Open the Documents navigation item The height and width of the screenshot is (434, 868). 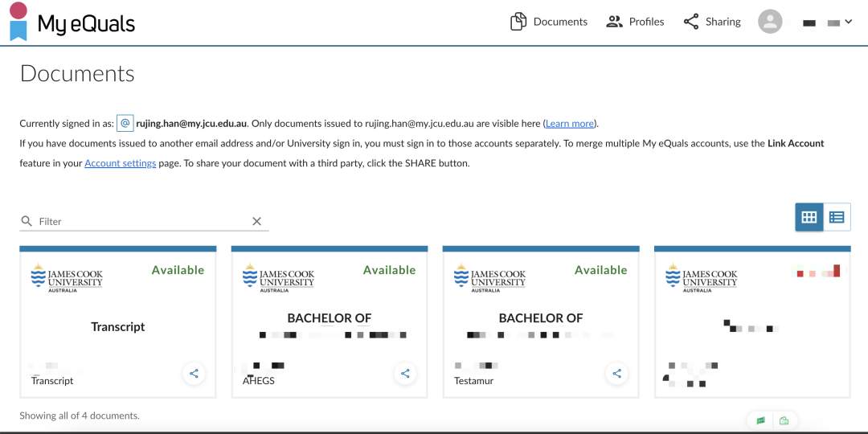click(x=549, y=22)
